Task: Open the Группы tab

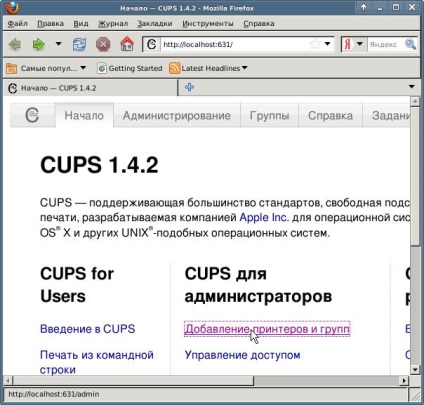Action: [269, 115]
